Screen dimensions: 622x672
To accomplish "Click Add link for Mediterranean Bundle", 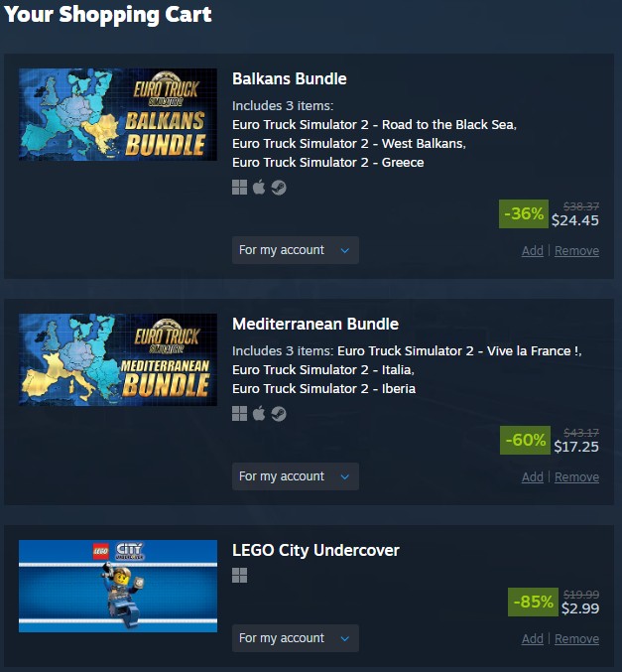I will coord(533,477).
